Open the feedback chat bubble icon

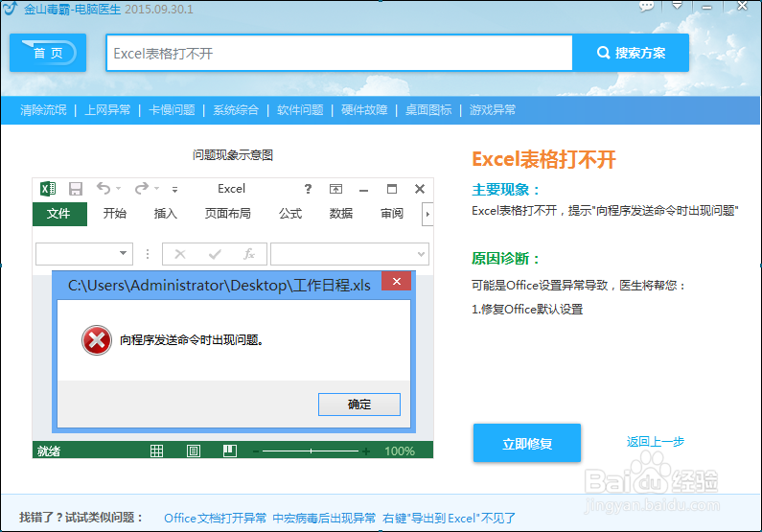[646, 7]
